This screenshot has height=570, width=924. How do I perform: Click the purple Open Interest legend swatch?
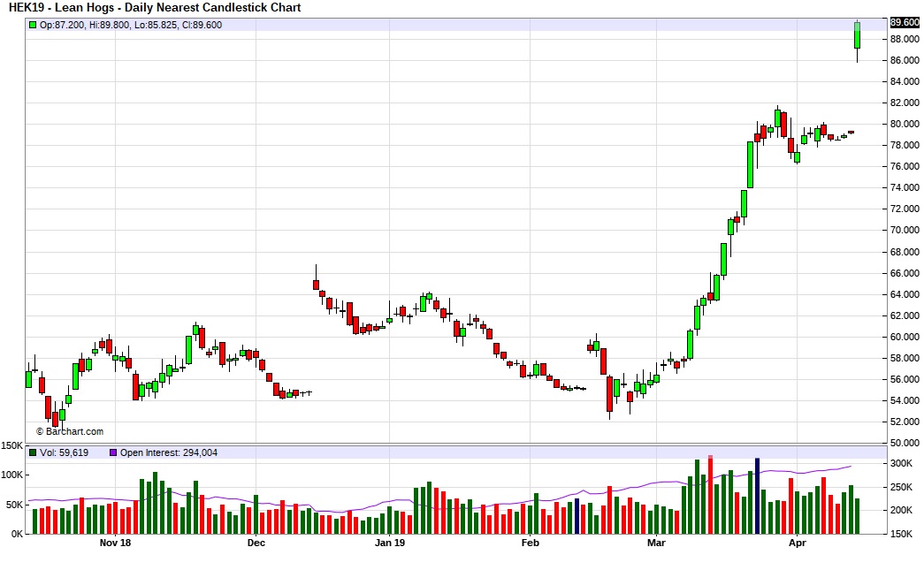[x=113, y=452]
